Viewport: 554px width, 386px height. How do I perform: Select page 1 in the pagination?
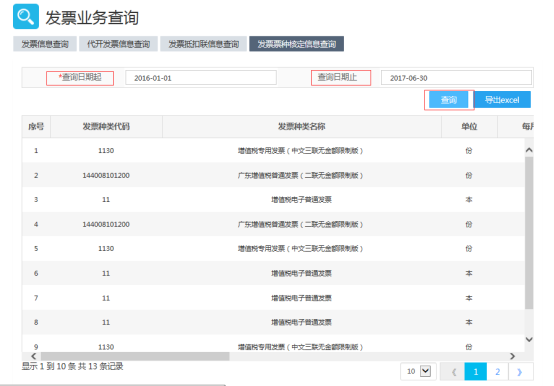point(476,372)
